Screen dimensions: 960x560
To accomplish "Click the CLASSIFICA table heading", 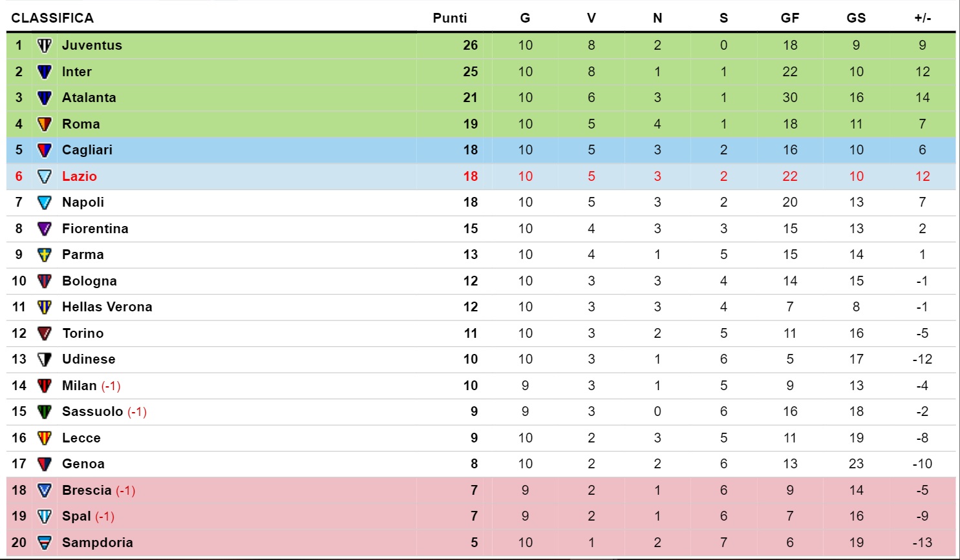I will [x=52, y=18].
